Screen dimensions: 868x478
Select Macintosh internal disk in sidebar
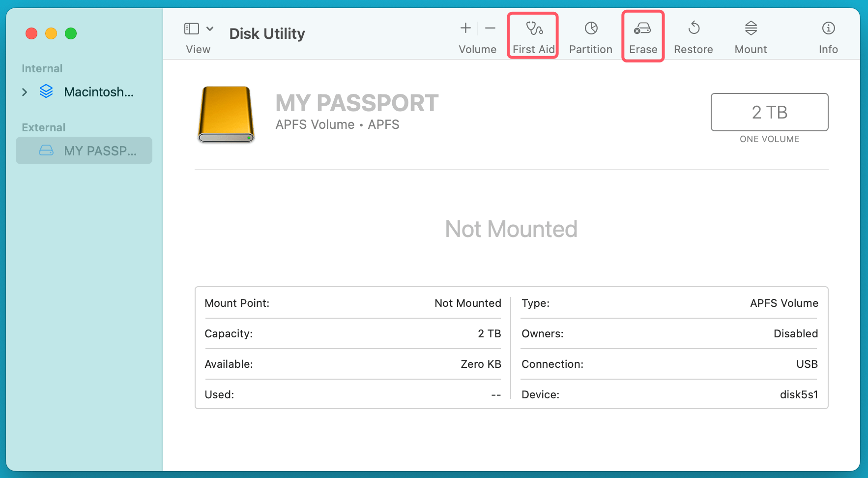tap(98, 92)
